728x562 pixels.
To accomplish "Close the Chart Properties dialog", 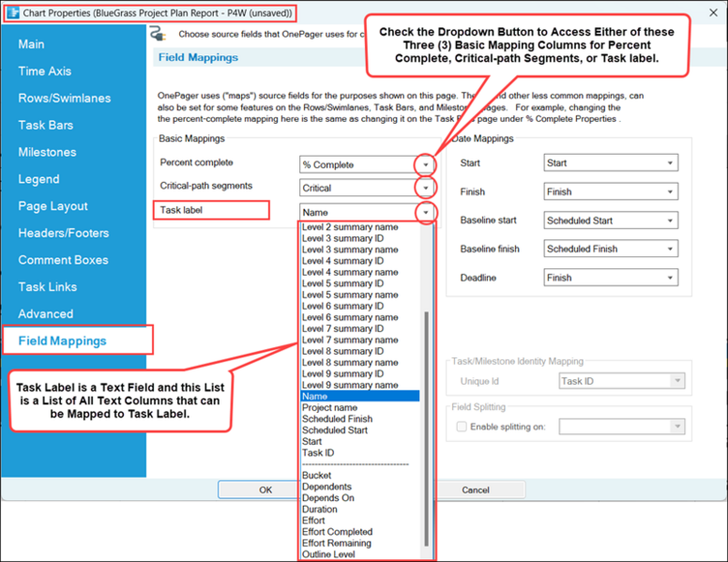I will pos(714,12).
